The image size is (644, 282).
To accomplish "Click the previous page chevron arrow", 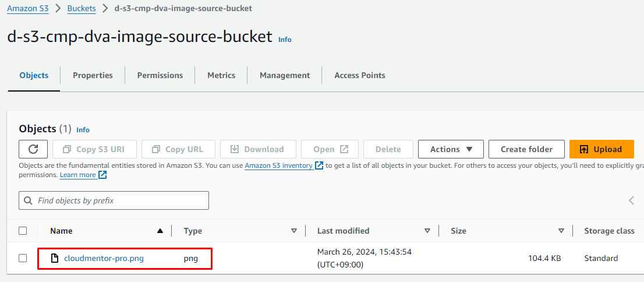I will pyautogui.click(x=632, y=200).
